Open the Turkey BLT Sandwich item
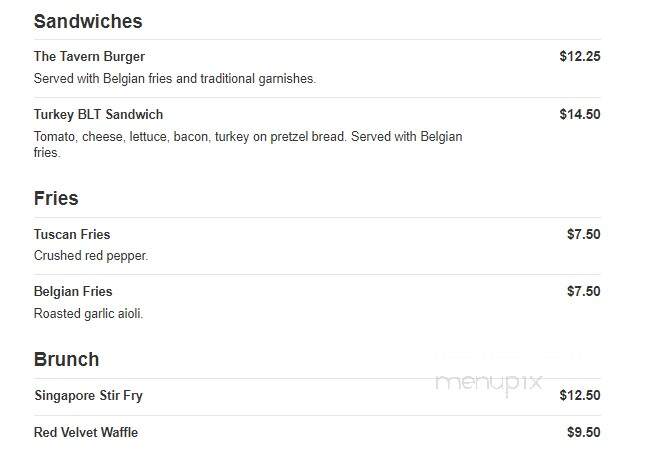668x465 pixels. [98, 114]
